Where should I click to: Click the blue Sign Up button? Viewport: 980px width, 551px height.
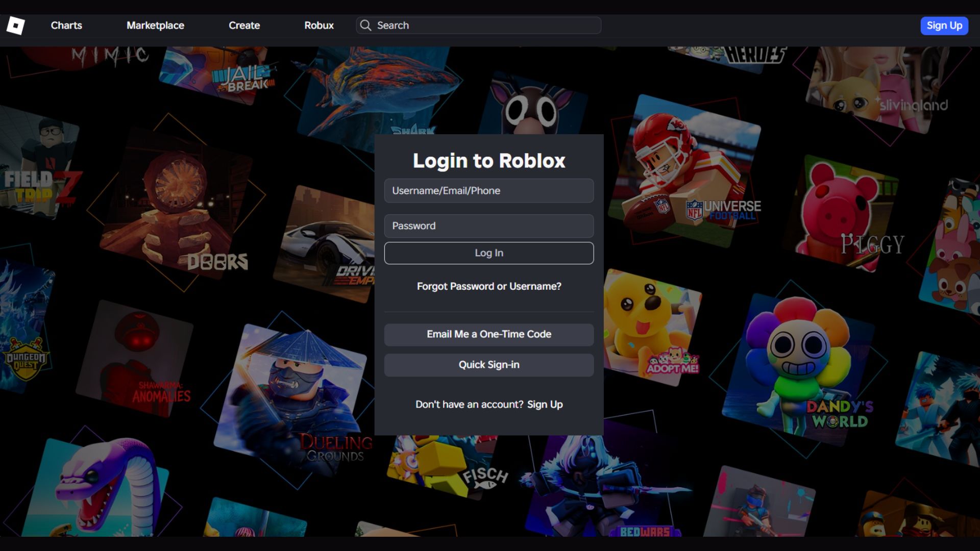[x=944, y=26]
